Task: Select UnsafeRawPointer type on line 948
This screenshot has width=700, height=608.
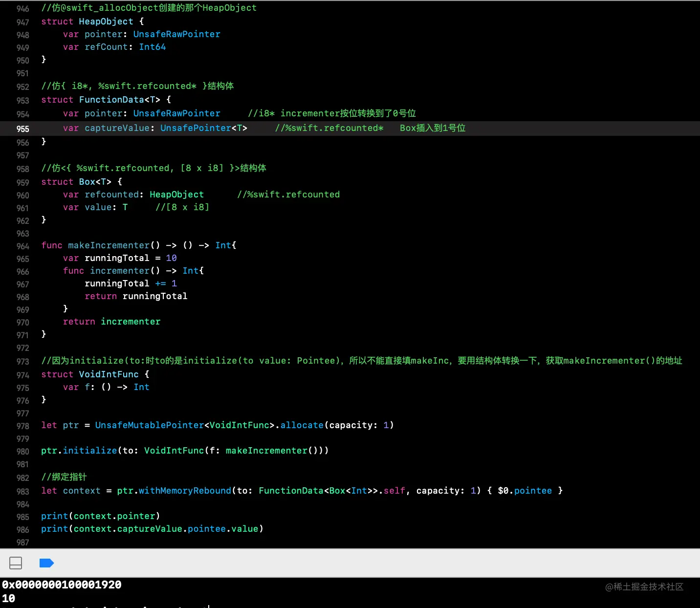Action: point(176,34)
